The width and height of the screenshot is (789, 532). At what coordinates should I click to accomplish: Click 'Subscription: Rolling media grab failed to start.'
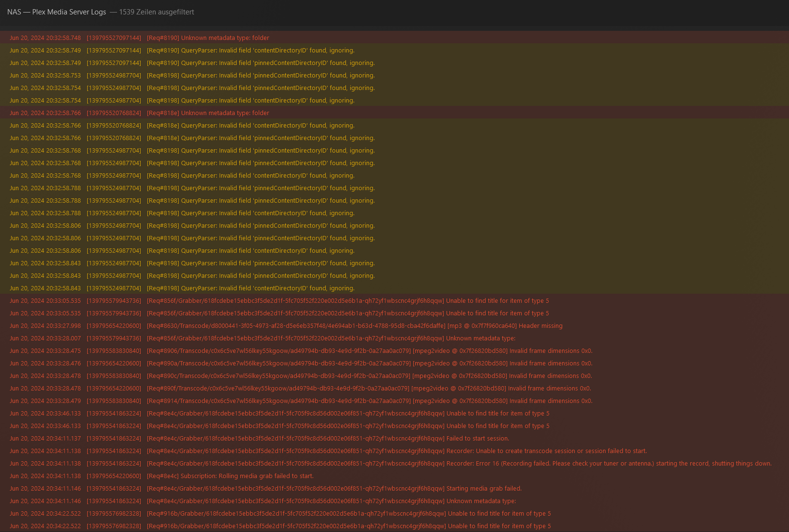230,476
